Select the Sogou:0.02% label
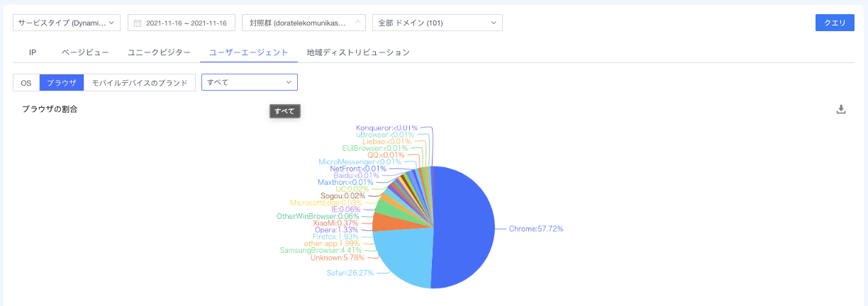The height and width of the screenshot is (306, 868). click(343, 196)
